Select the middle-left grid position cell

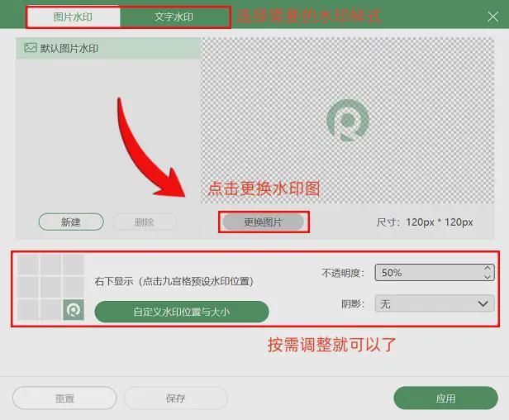tap(28, 287)
